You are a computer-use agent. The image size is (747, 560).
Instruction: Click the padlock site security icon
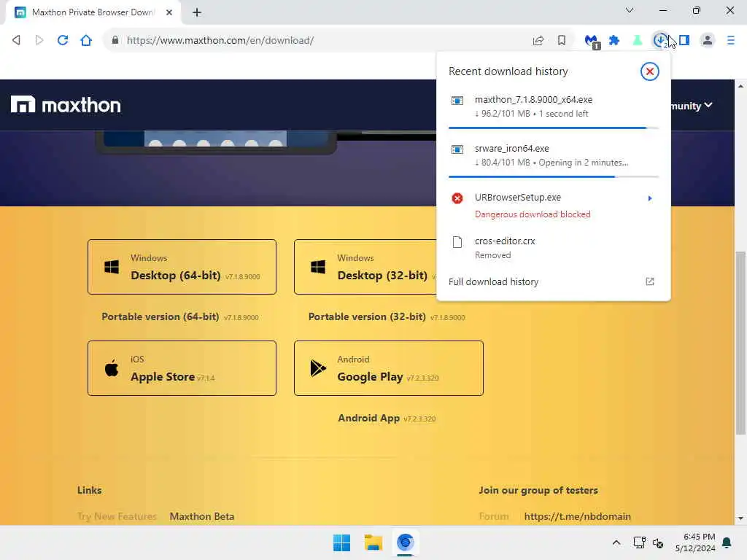pyautogui.click(x=115, y=41)
